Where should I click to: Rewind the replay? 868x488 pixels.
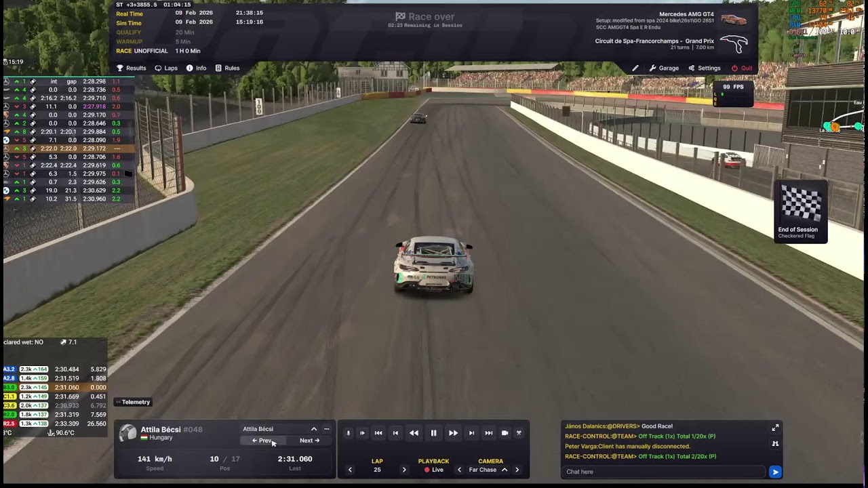(x=414, y=433)
